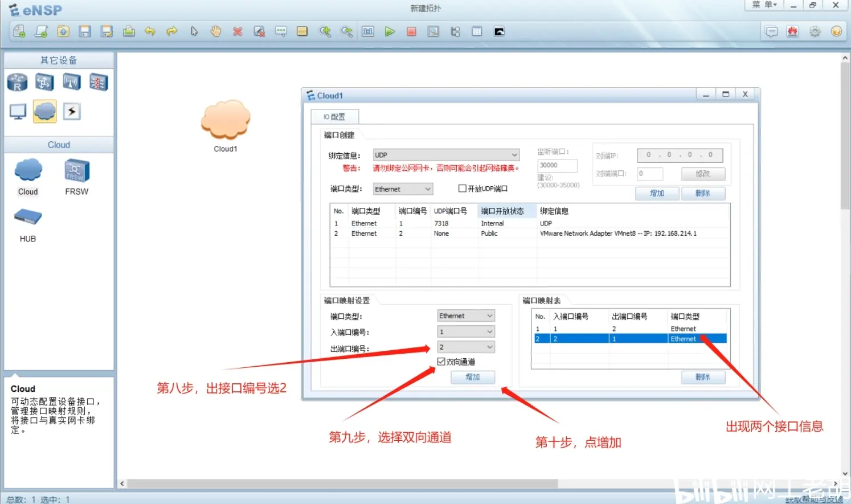Click the Zoom In magnifier icon
The width and height of the screenshot is (851, 504).
click(x=325, y=31)
